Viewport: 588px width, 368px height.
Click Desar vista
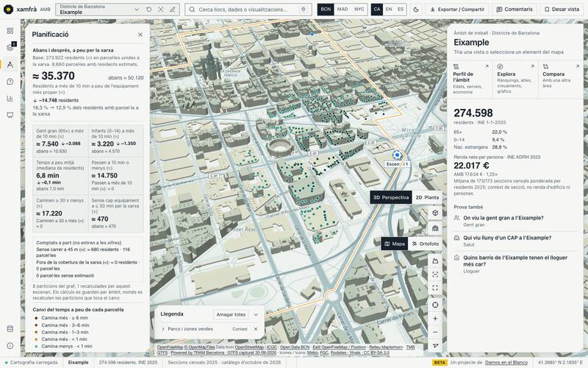562,10
